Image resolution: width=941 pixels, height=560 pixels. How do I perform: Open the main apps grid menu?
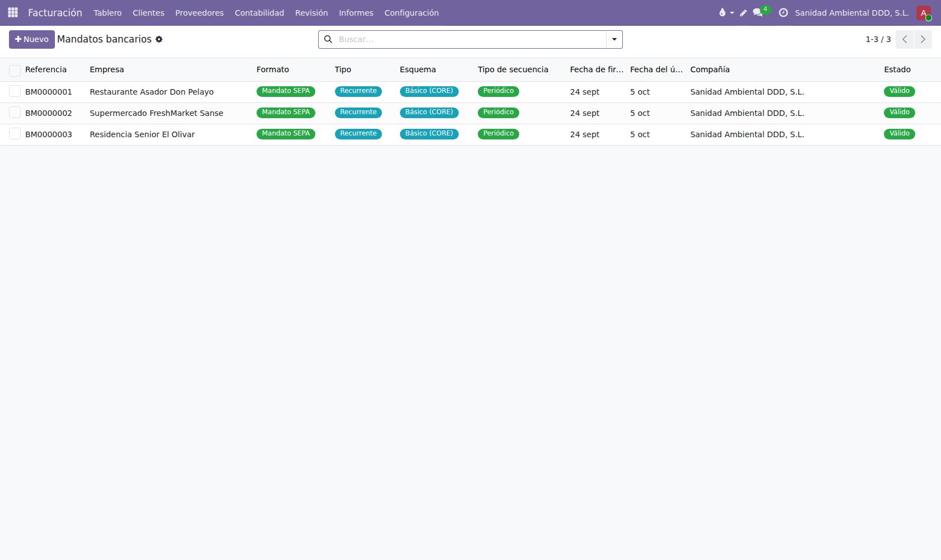pyautogui.click(x=12, y=12)
